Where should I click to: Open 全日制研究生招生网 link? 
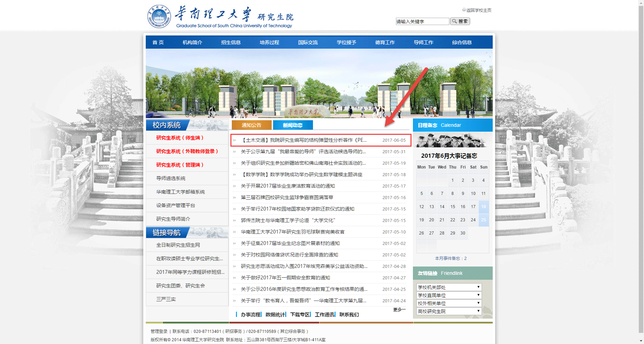[178, 245]
